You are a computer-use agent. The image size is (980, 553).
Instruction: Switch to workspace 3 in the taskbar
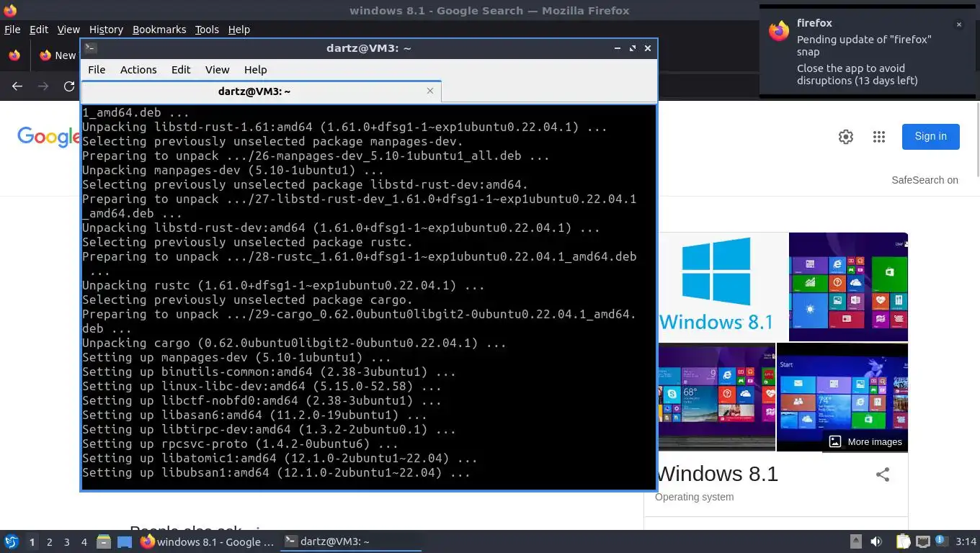(67, 542)
